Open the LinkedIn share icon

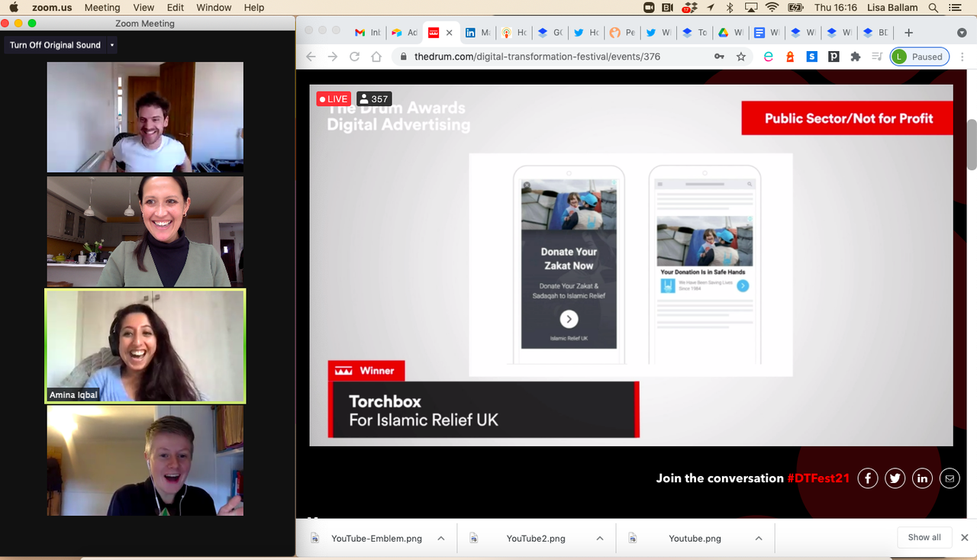click(x=922, y=478)
